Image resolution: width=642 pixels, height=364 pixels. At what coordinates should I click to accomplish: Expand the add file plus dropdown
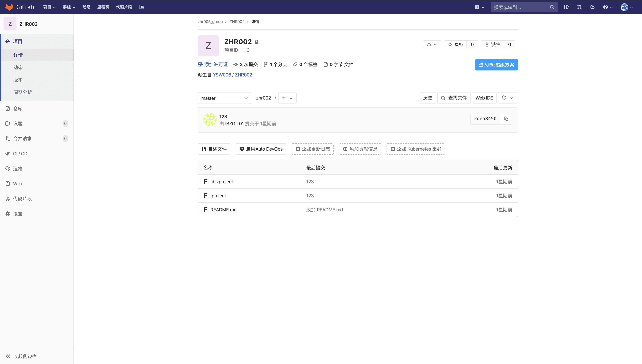(x=287, y=98)
